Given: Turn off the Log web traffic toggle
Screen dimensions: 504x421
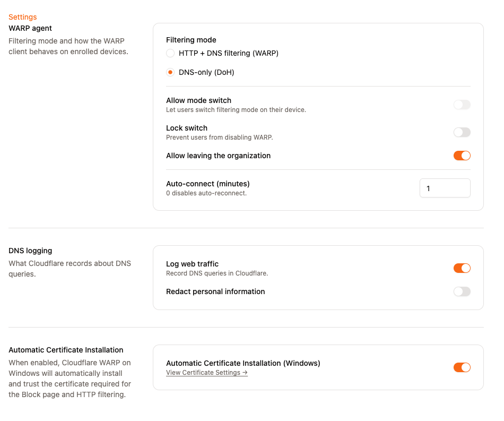Looking at the screenshot, I should click(x=462, y=268).
